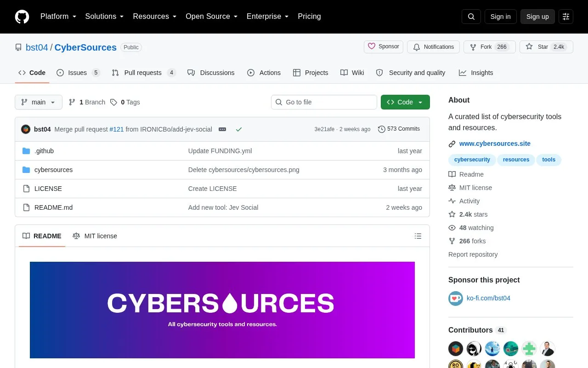The height and width of the screenshot is (368, 588).
Task: Click the Sign in button
Action: [x=500, y=17]
